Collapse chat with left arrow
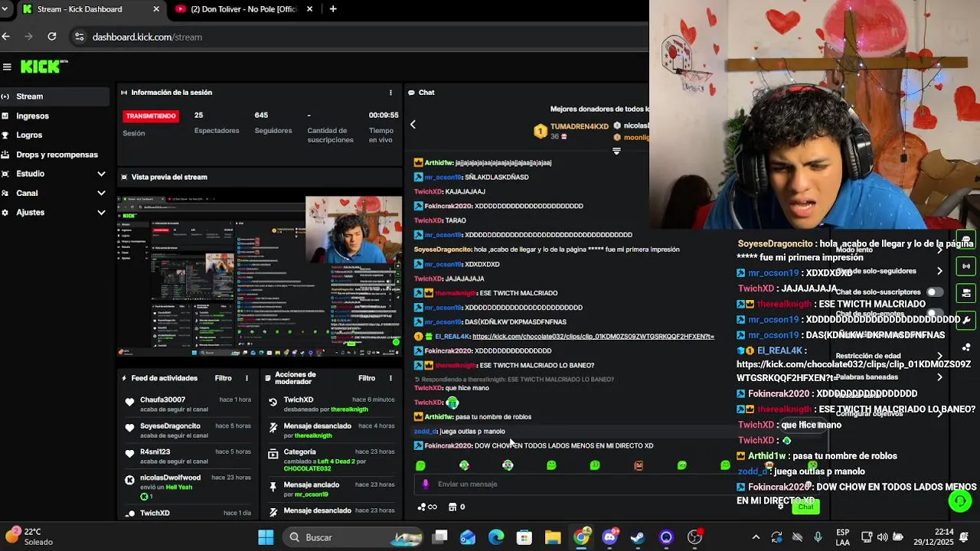The width and height of the screenshot is (980, 551). click(x=413, y=124)
